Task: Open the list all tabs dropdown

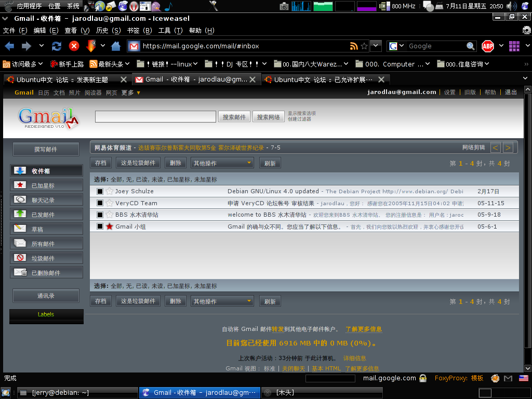Action: click(x=525, y=78)
